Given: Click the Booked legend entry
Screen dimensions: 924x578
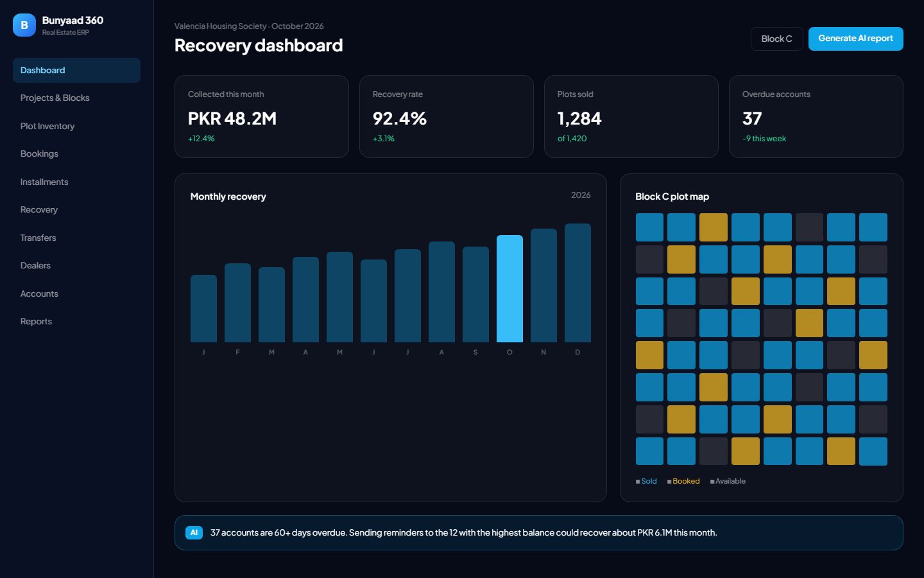Looking at the screenshot, I should coord(683,481).
